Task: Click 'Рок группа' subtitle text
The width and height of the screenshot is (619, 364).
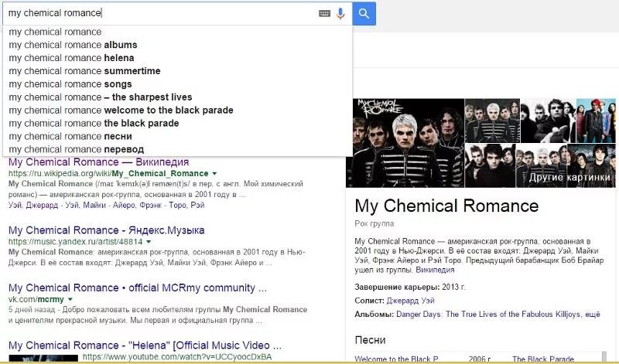Action: [374, 223]
